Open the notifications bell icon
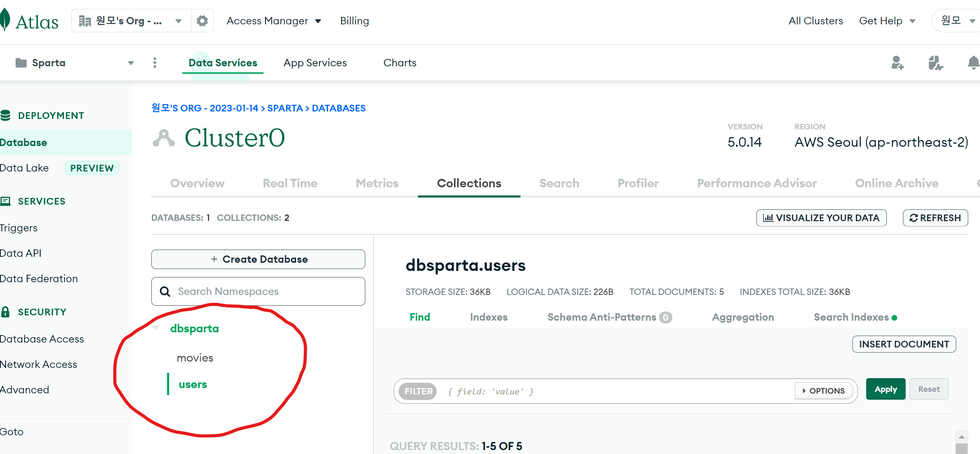The height and width of the screenshot is (454, 980). point(973,63)
